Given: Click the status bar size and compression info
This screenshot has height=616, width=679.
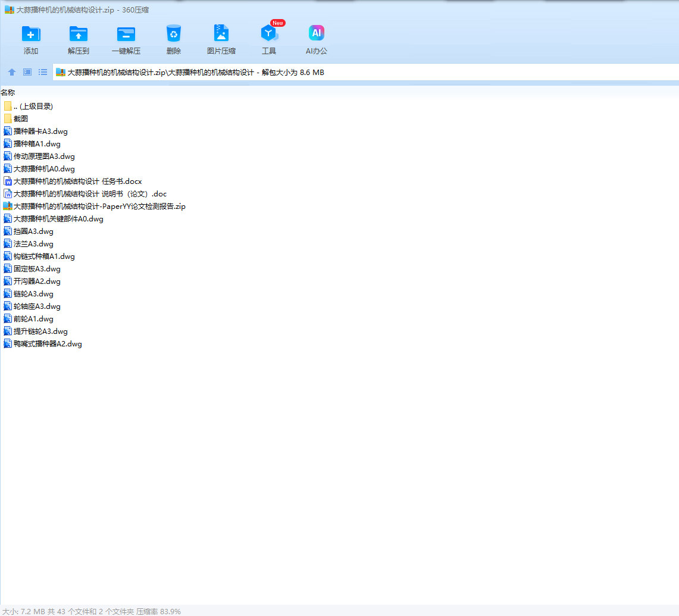Looking at the screenshot, I should [x=92, y=611].
